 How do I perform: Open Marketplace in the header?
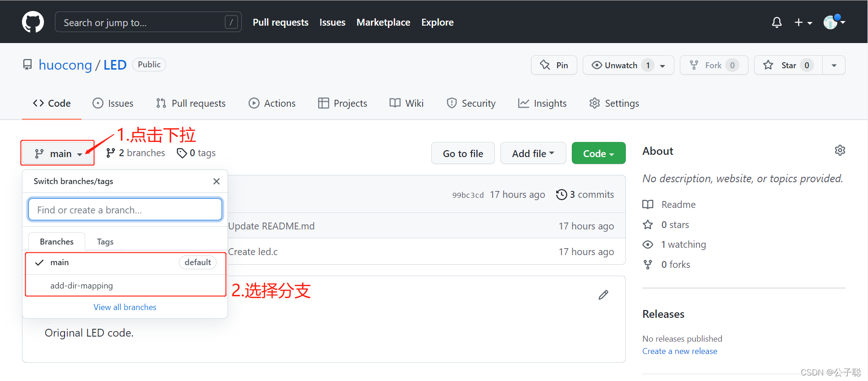383,22
